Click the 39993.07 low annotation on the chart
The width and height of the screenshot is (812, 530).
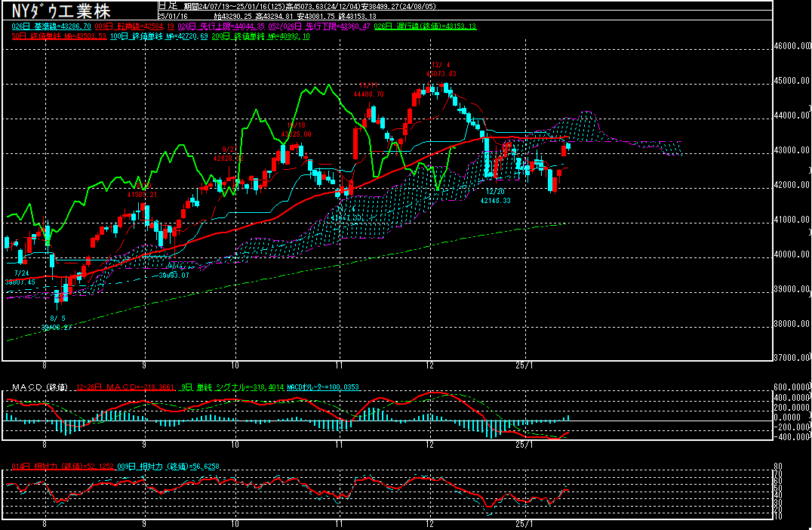tap(174, 275)
